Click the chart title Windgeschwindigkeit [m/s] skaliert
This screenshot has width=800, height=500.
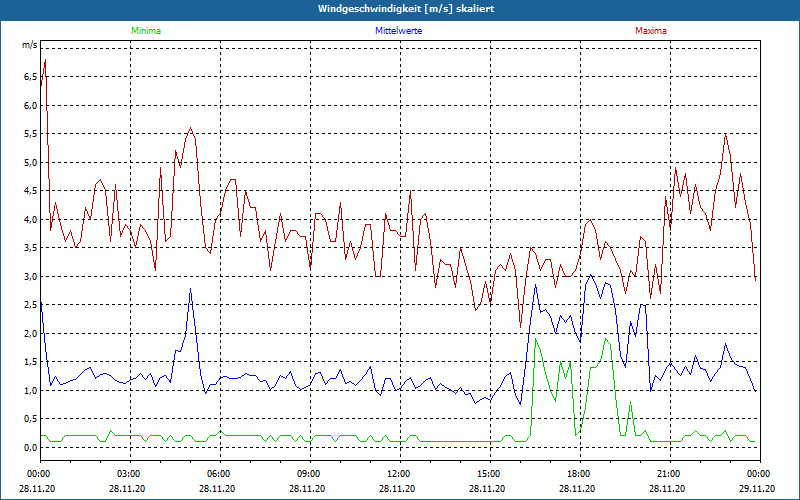click(x=406, y=9)
